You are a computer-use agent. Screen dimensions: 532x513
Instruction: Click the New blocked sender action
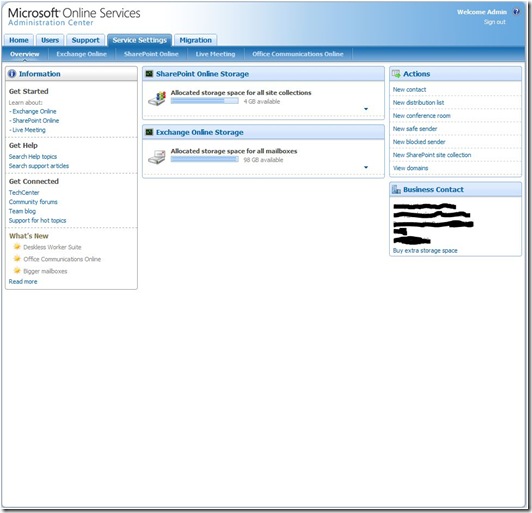pyautogui.click(x=419, y=141)
